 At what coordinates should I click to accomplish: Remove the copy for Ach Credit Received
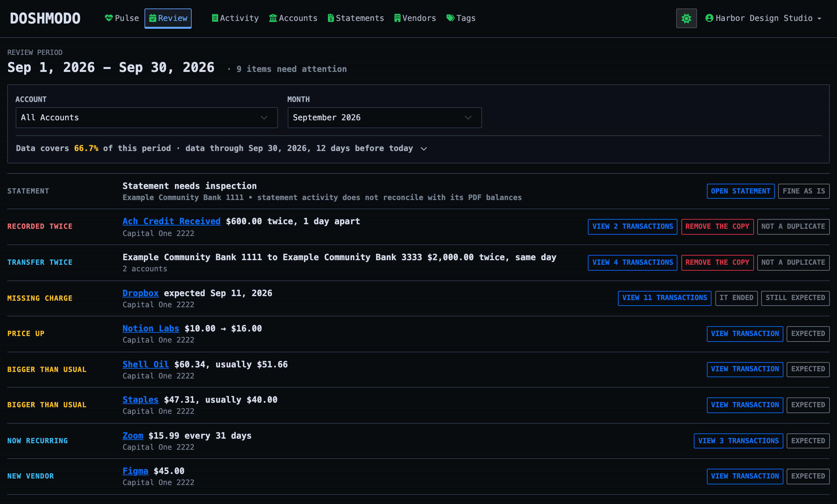717,227
